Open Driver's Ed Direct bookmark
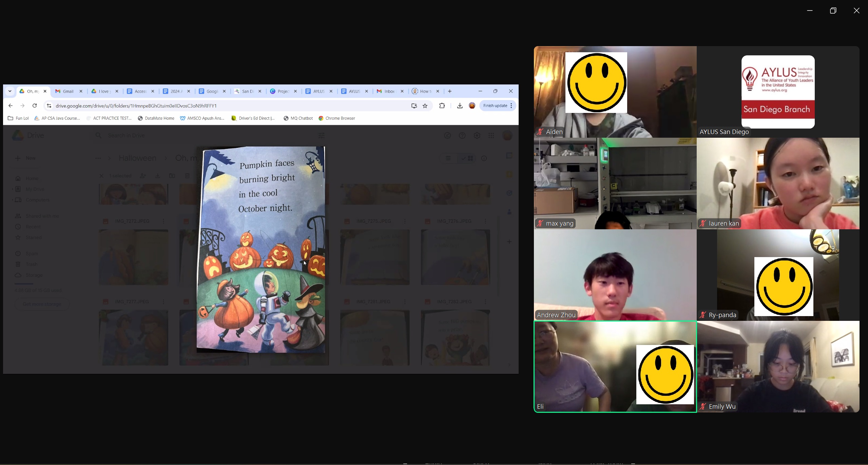Viewport: 868px width, 465px height. pos(253,118)
